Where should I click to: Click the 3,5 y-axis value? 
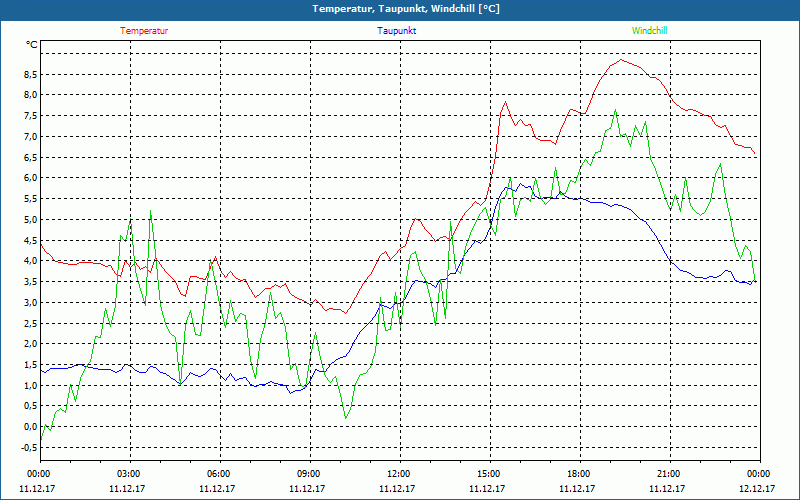(31, 282)
